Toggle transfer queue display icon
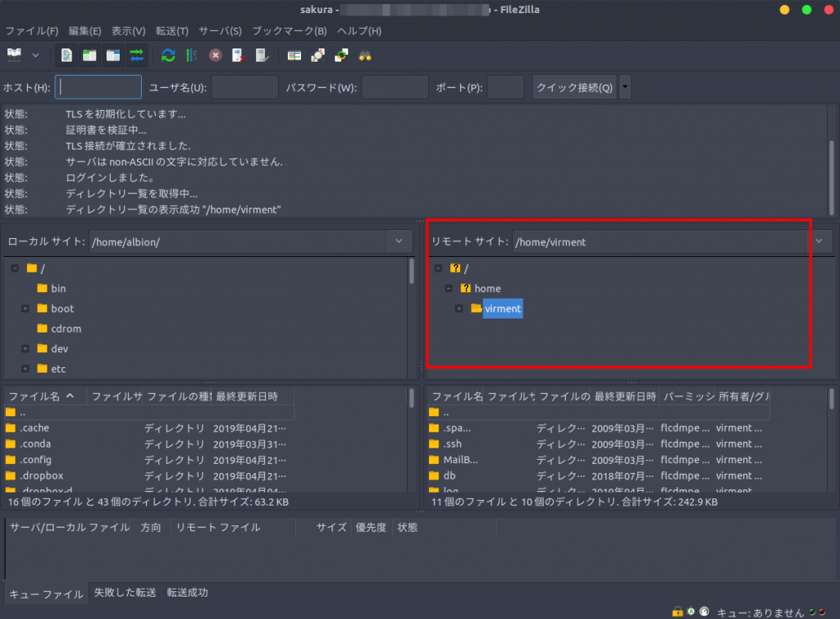Screen dimensions: 840x619 [136, 55]
